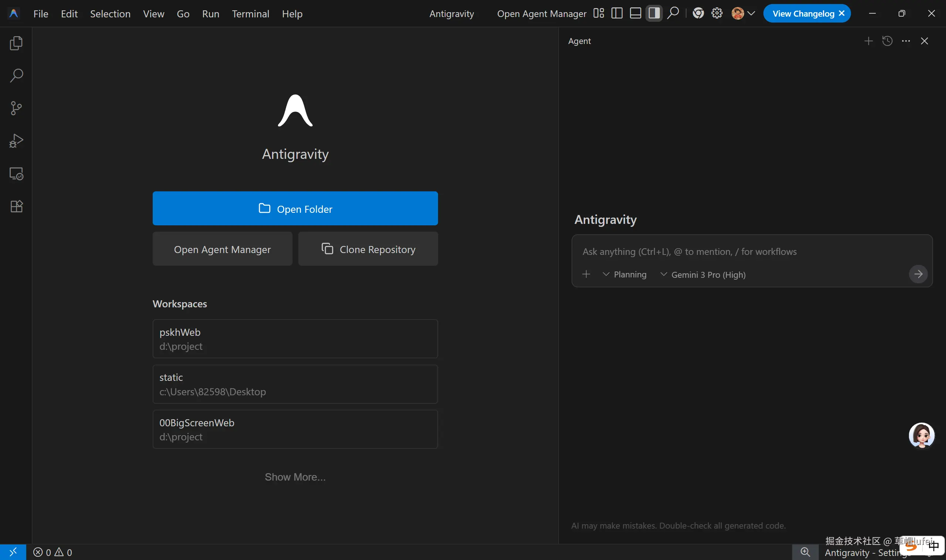The height and width of the screenshot is (560, 946).
Task: Open the File menu
Action: click(x=41, y=14)
